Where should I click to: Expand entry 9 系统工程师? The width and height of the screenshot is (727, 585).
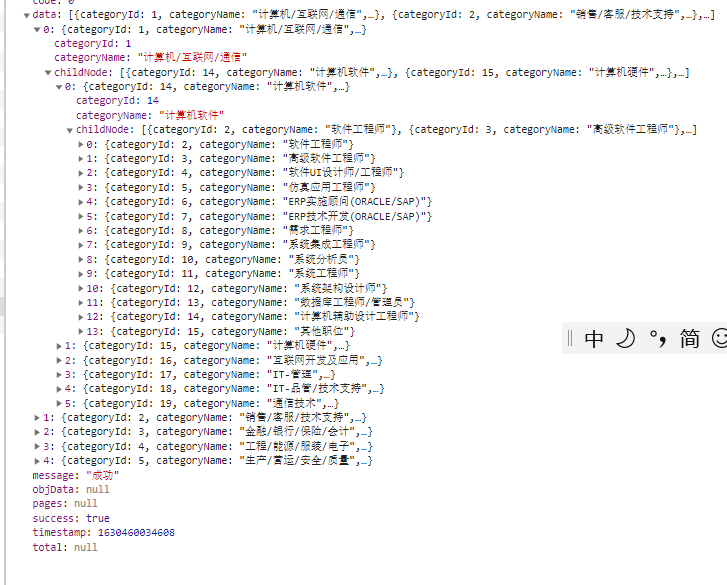[x=81, y=273]
